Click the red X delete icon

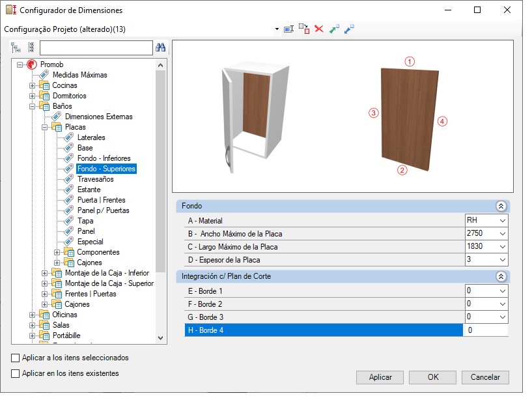[319, 29]
